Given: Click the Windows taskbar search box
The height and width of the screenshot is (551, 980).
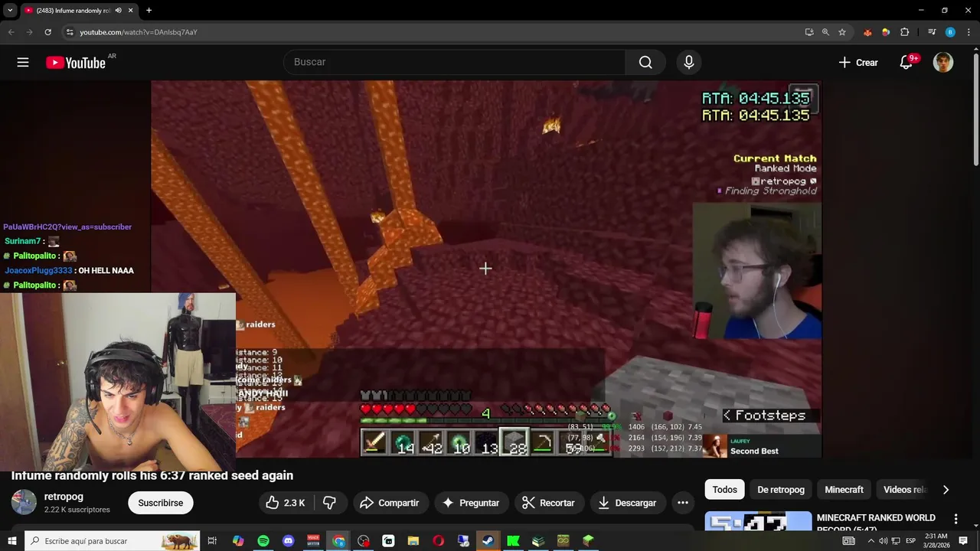Looking at the screenshot, I should coord(113,541).
